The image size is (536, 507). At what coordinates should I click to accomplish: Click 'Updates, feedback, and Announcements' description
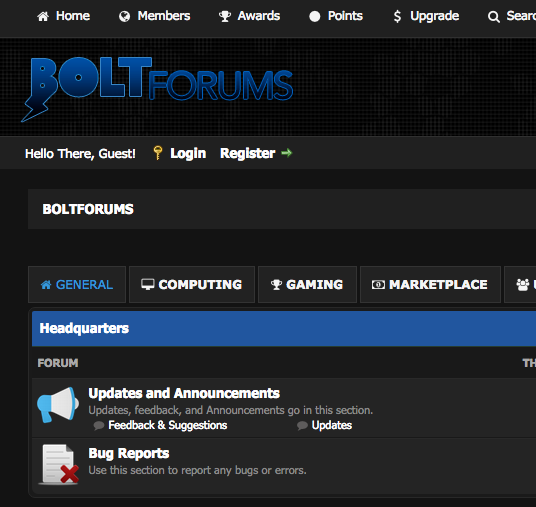[x=230, y=410]
